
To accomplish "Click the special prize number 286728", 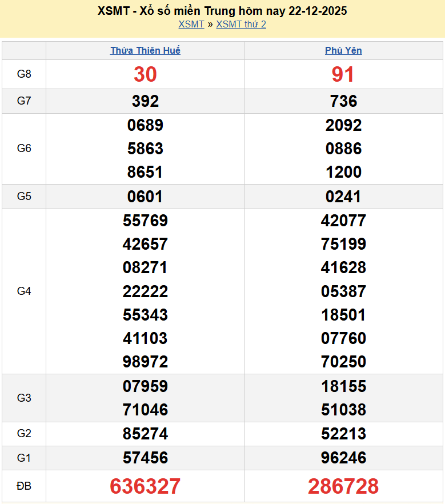I will (x=343, y=486).
